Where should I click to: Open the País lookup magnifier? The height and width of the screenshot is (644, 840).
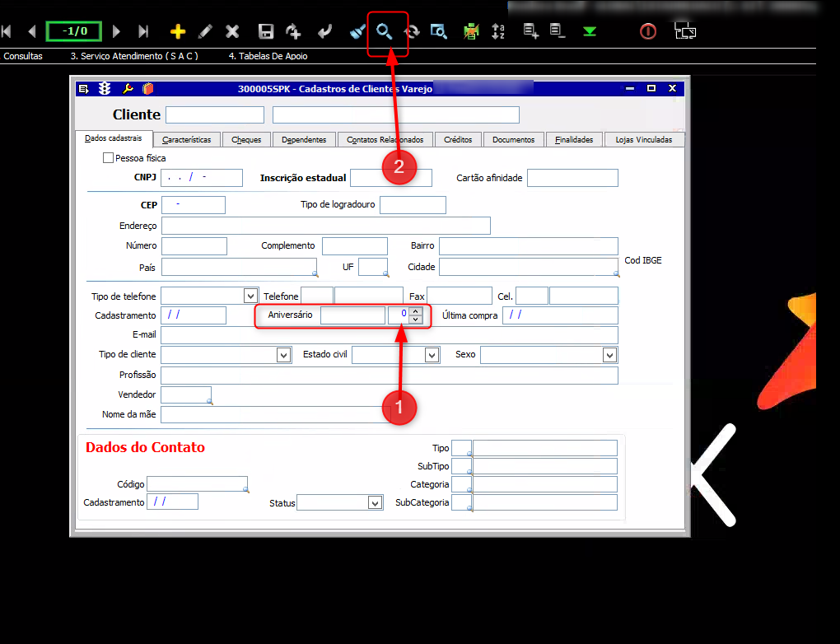315,273
